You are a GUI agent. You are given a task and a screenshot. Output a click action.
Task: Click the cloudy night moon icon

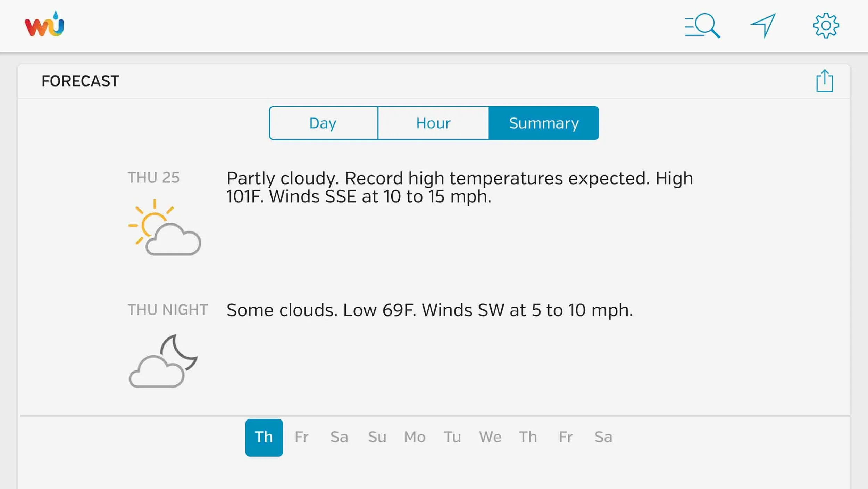(x=163, y=361)
